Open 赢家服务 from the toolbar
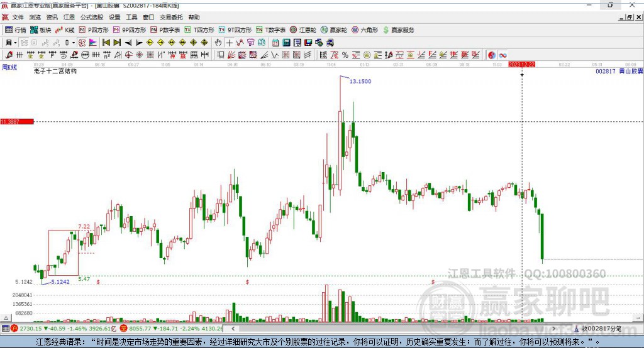 click(398, 30)
